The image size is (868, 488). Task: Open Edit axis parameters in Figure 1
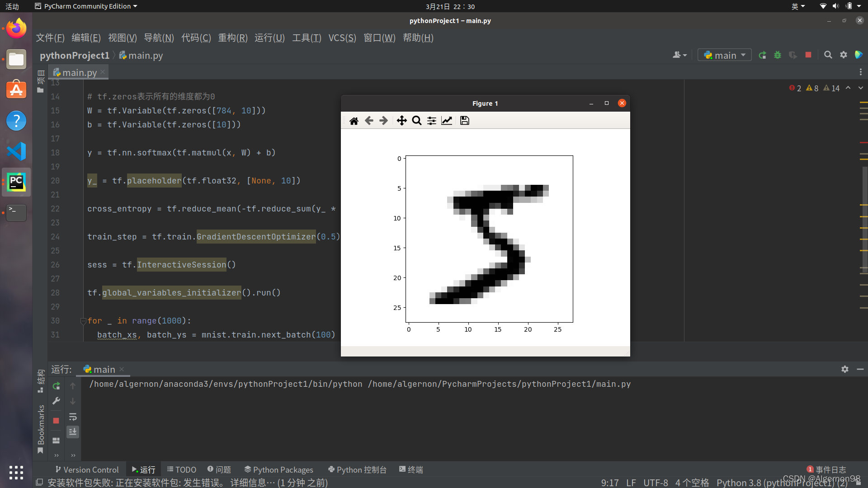[447, 121]
